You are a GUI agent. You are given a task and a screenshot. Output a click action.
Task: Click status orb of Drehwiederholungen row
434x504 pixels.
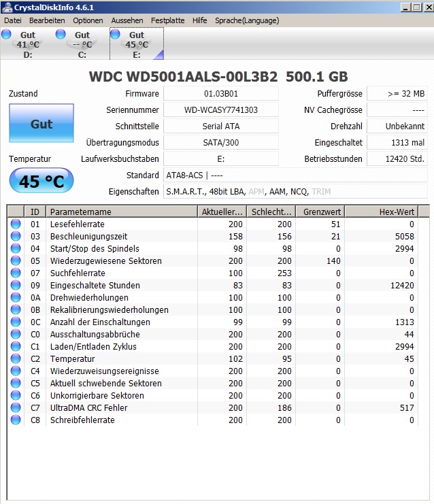coord(16,297)
